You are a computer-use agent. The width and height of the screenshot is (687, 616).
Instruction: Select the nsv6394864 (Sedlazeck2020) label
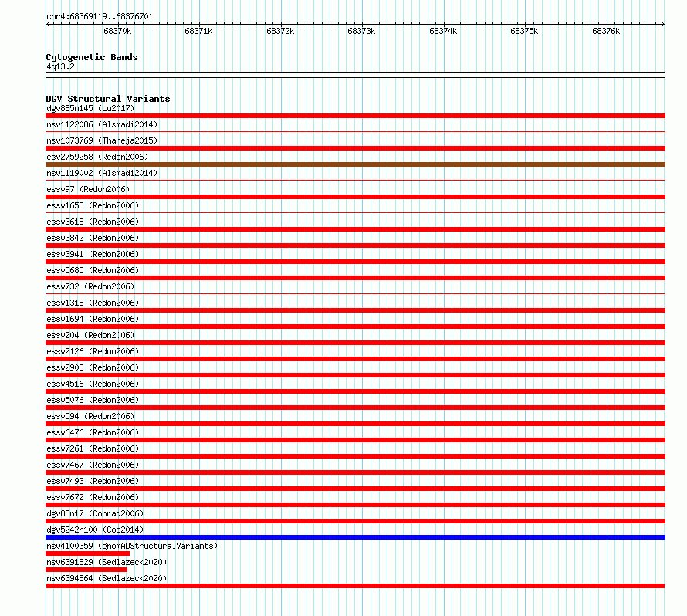[107, 578]
